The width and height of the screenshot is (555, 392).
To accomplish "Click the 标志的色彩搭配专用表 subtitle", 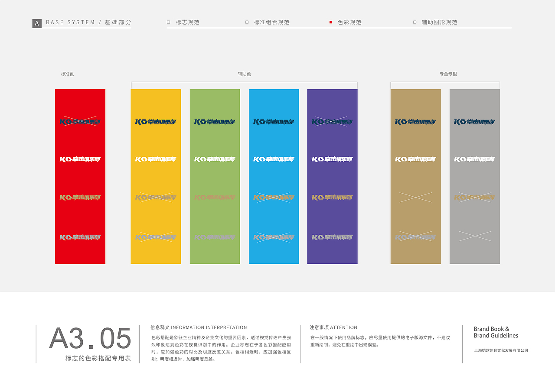I will pos(98,358).
